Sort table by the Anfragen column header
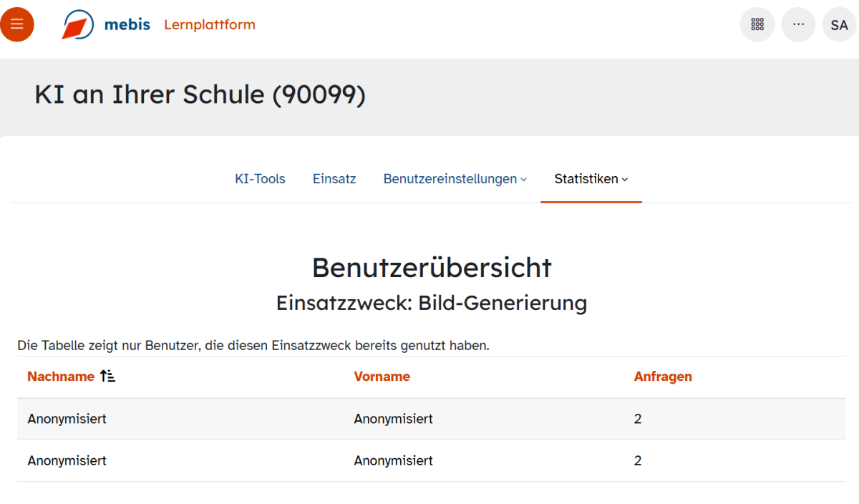The width and height of the screenshot is (859, 504). tap(663, 377)
